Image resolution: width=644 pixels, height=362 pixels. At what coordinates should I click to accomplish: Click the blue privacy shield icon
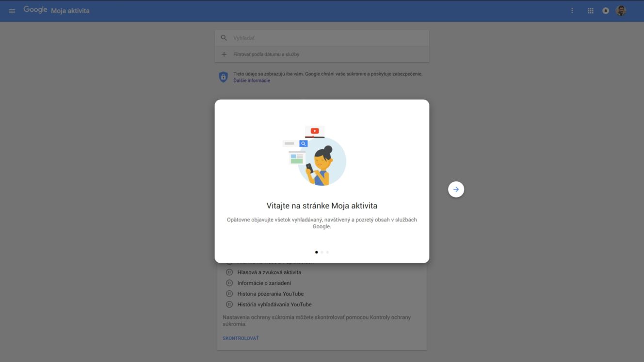click(223, 77)
